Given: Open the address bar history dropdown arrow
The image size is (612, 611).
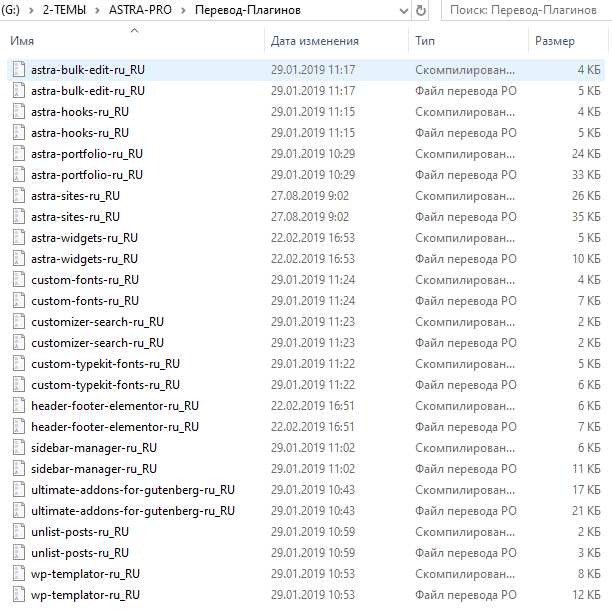Looking at the screenshot, I should tap(404, 11).
